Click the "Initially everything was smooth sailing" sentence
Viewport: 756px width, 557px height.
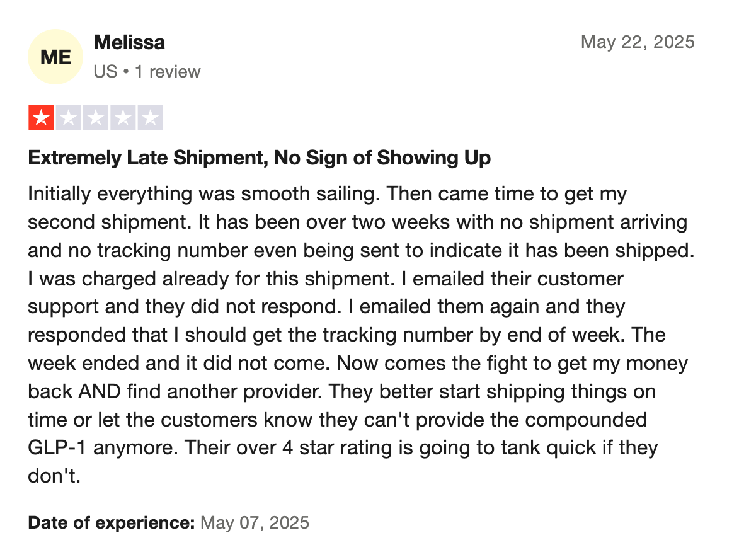point(205,193)
